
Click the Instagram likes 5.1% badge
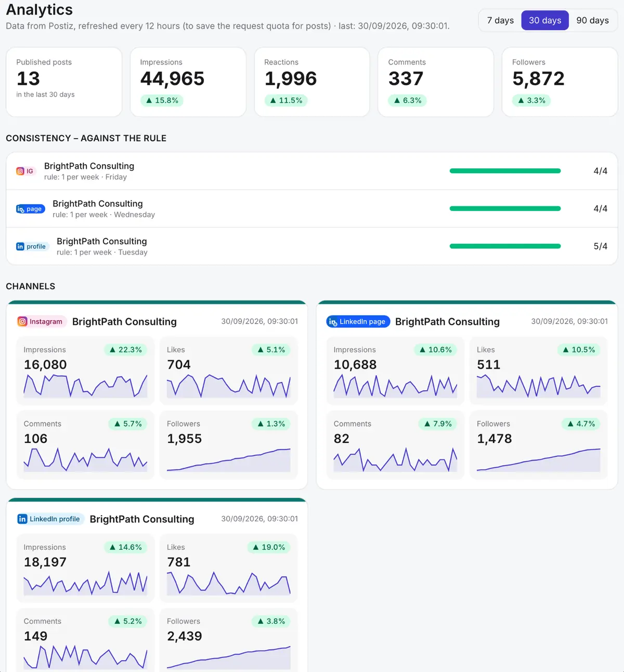click(271, 350)
